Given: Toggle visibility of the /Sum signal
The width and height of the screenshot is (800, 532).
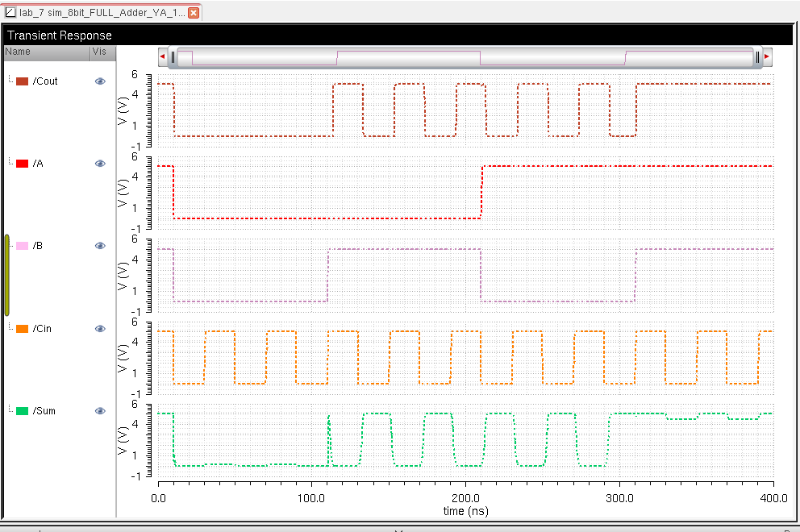Looking at the screenshot, I should [100, 410].
